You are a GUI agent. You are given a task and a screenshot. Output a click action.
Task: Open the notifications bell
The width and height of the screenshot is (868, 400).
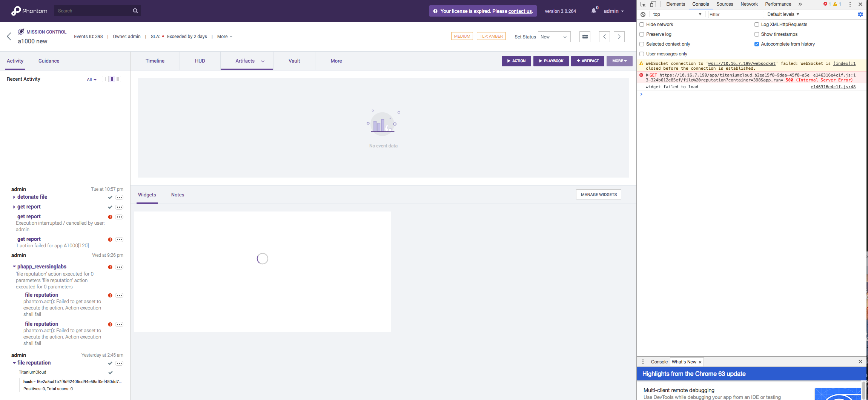point(593,10)
